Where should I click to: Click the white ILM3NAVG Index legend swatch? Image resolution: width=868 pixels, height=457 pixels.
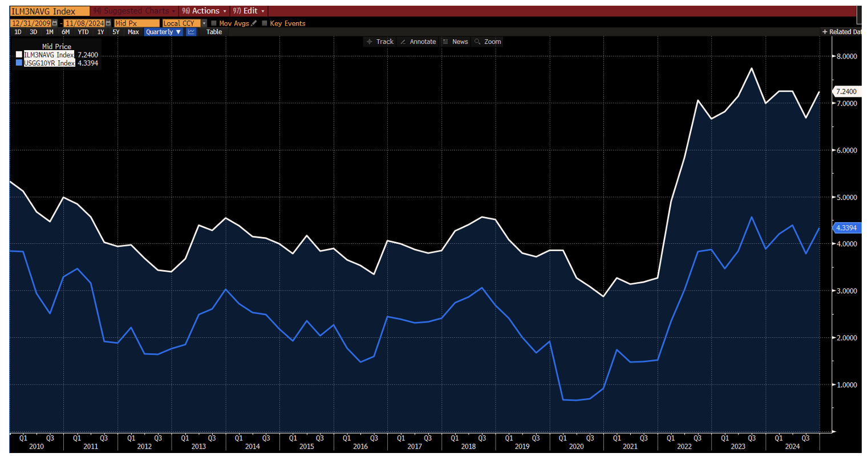[19, 55]
